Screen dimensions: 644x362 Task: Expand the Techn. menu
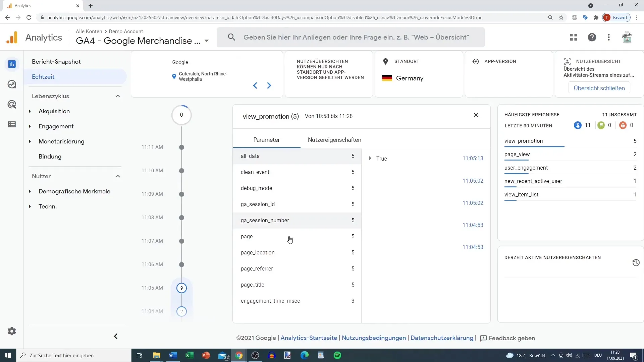click(x=30, y=206)
